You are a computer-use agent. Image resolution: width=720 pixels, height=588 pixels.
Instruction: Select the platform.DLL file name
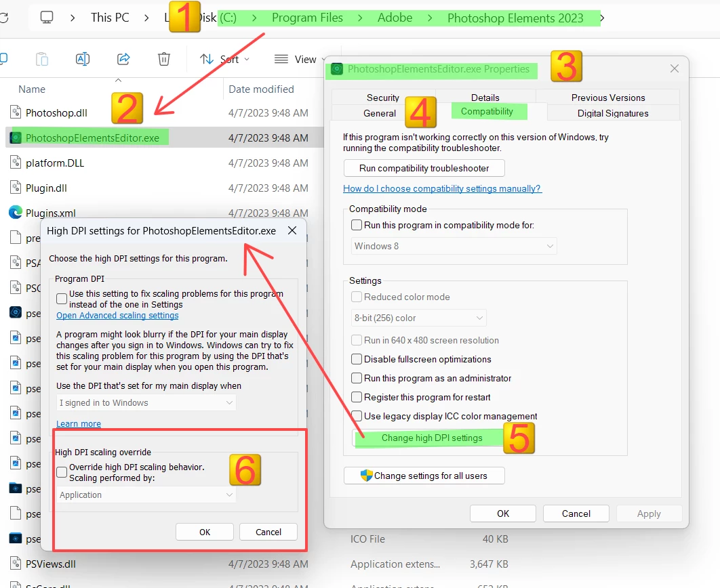point(55,163)
